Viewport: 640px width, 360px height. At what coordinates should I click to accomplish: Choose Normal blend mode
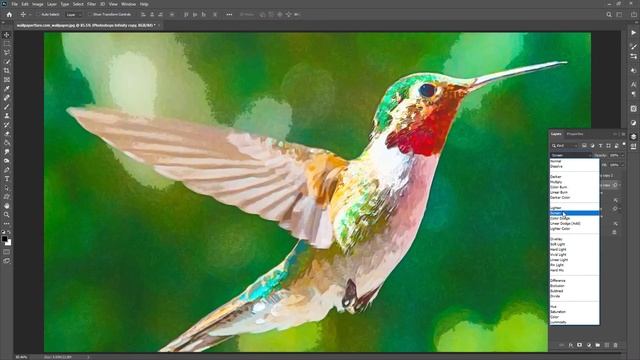[x=574, y=161]
